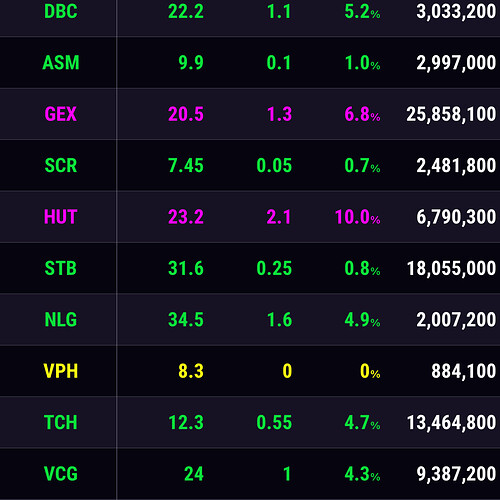
Task: Select the NLG ticker
Action: (x=61, y=320)
